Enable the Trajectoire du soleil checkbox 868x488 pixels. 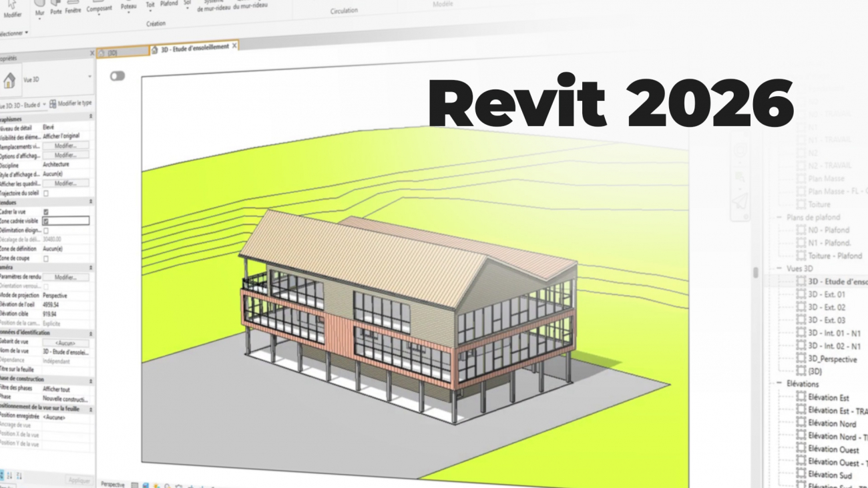coord(46,193)
